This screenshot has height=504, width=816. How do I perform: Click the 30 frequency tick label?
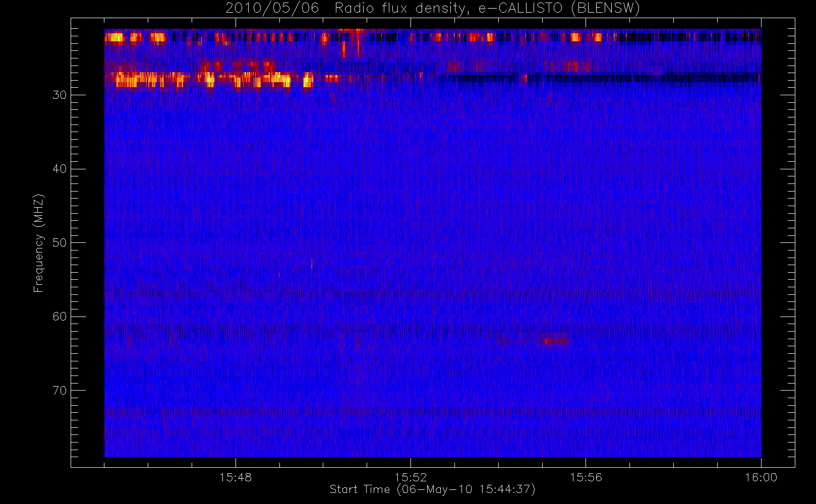(x=60, y=95)
